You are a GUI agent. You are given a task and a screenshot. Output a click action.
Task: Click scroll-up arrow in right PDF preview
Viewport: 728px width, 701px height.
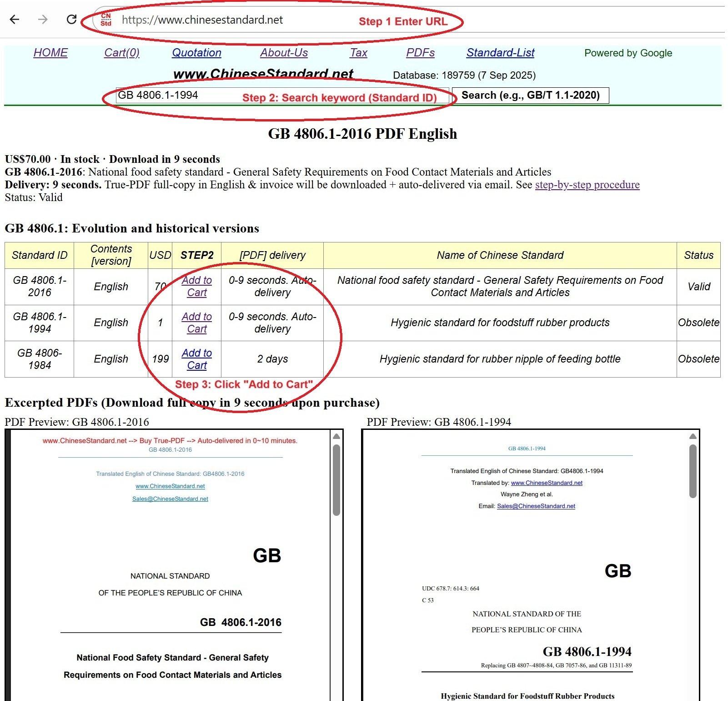click(693, 437)
